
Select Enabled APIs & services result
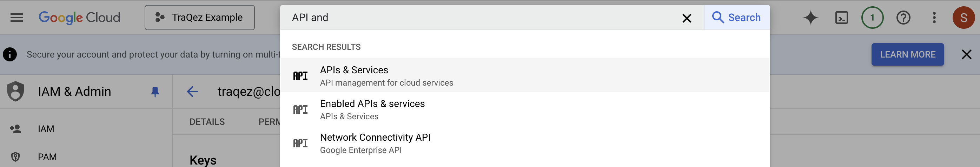[x=372, y=109]
